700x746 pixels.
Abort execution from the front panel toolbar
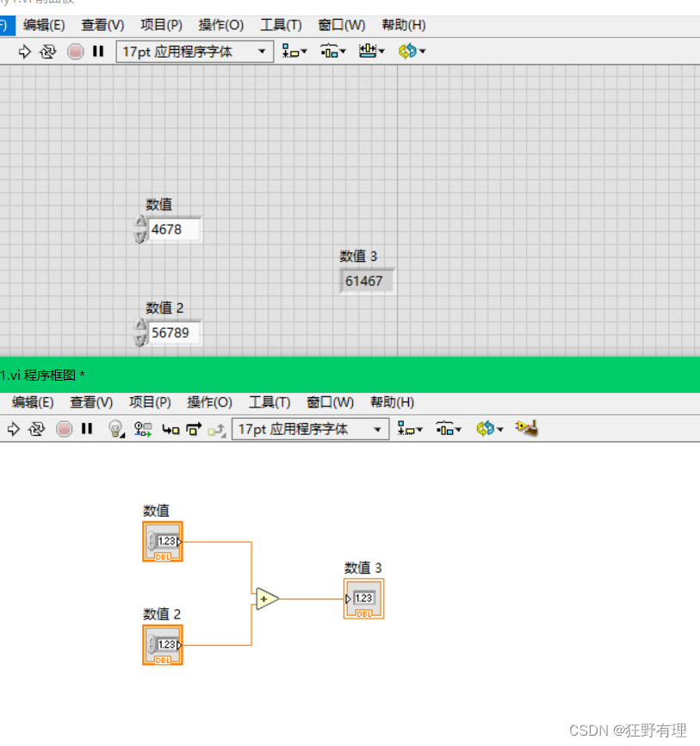(x=75, y=52)
